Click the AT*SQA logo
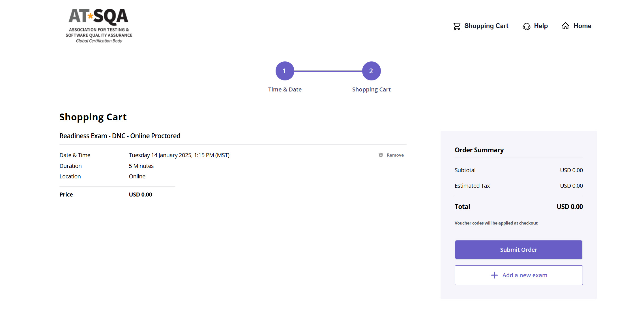The width and height of the screenshot is (644, 316). (99, 26)
